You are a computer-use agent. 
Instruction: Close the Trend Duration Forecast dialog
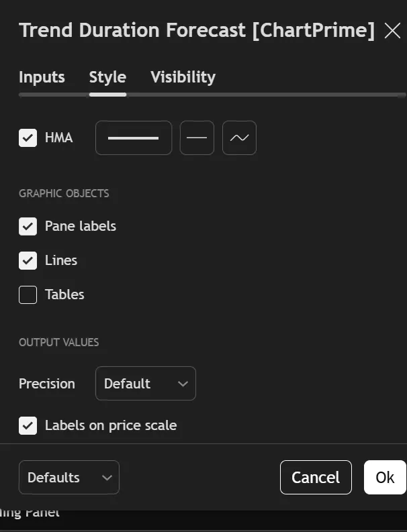392,31
